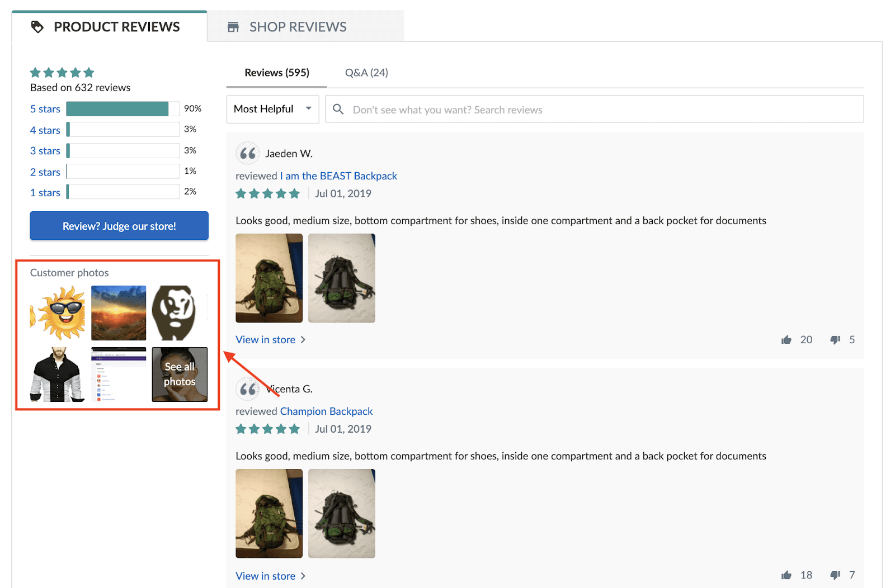Expand View in store chevron for Jaeden's review
This screenshot has width=895, height=588.
(x=303, y=340)
